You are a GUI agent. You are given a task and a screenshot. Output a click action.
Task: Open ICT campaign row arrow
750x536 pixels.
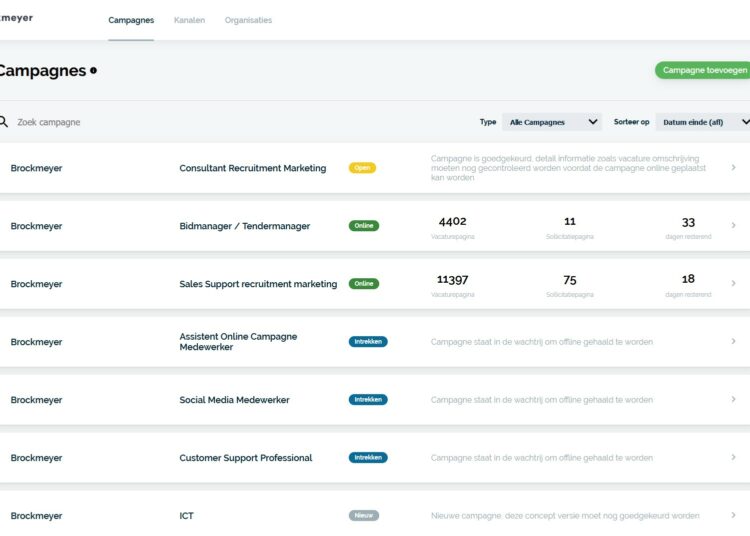pos(733,516)
